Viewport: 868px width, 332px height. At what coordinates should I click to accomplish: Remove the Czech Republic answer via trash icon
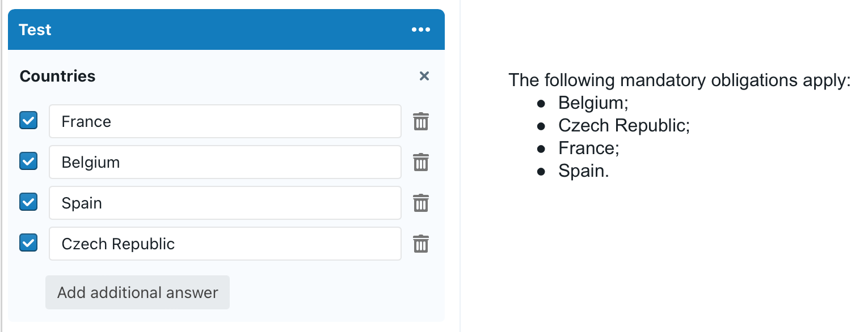click(x=420, y=244)
